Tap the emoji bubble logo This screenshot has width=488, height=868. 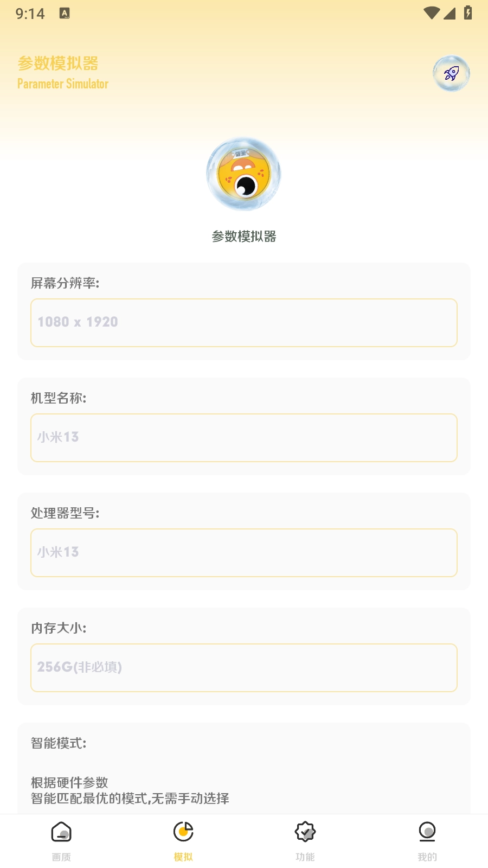[243, 174]
